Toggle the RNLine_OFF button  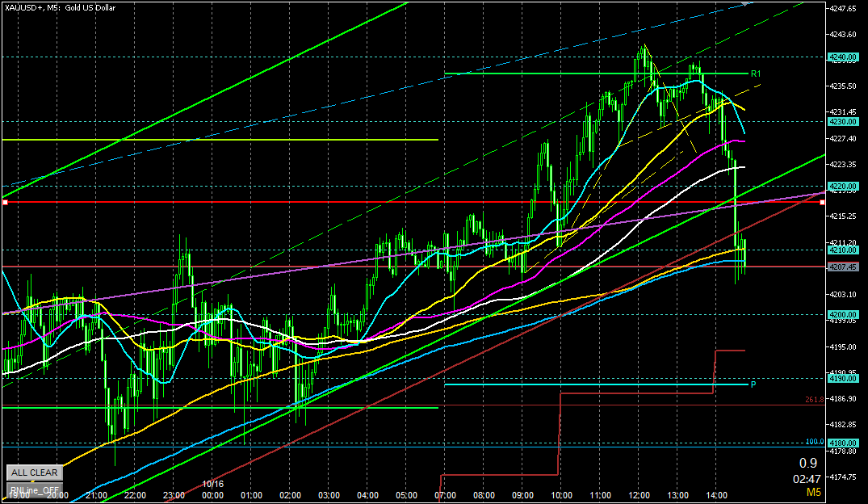34,489
